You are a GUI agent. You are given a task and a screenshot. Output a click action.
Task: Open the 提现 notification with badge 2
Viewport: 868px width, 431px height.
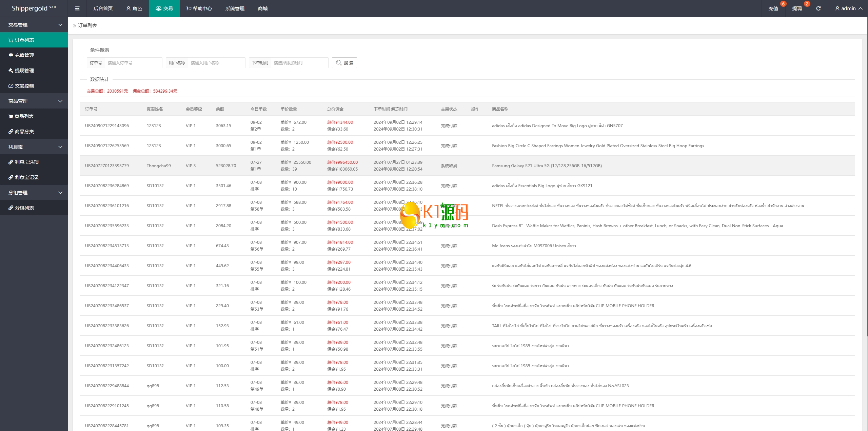pyautogui.click(x=797, y=8)
